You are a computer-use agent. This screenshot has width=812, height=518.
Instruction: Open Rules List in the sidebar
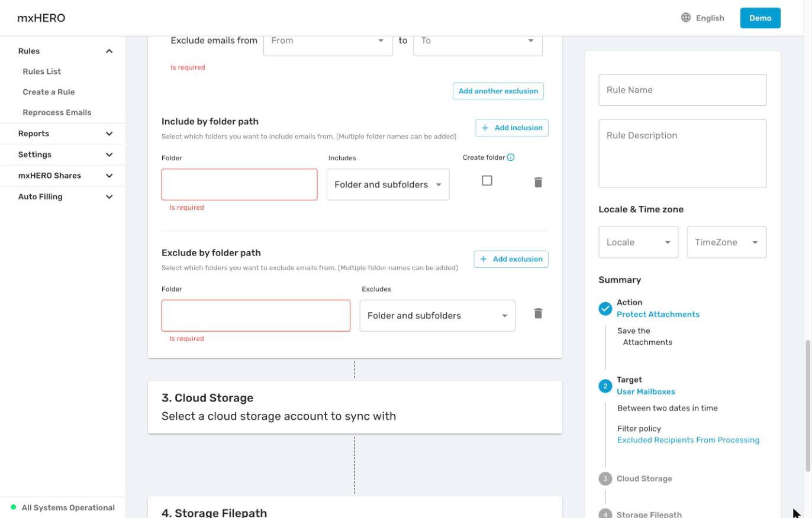point(42,72)
